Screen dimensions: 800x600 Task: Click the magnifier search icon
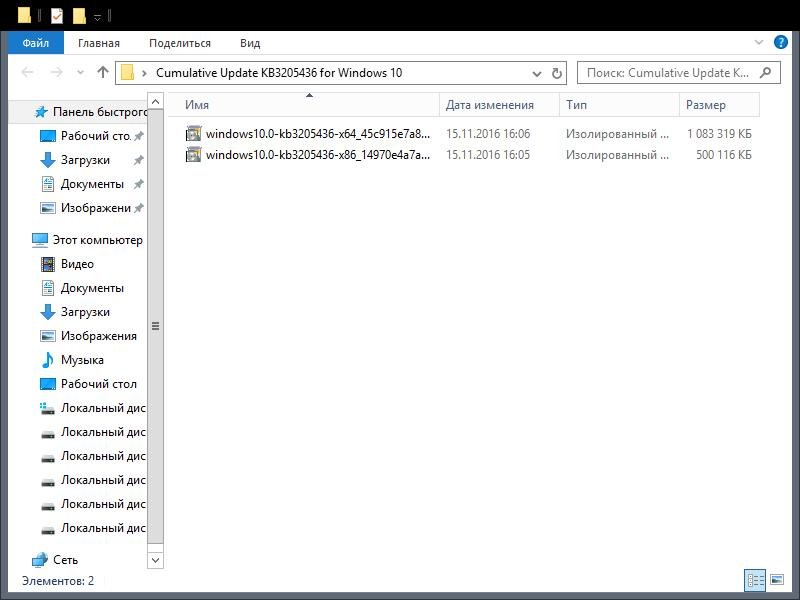point(765,73)
